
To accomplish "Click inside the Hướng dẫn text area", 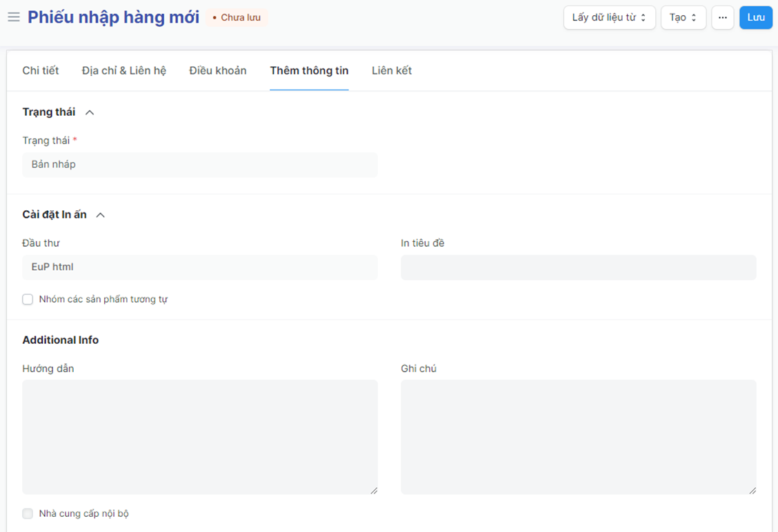I will point(200,437).
